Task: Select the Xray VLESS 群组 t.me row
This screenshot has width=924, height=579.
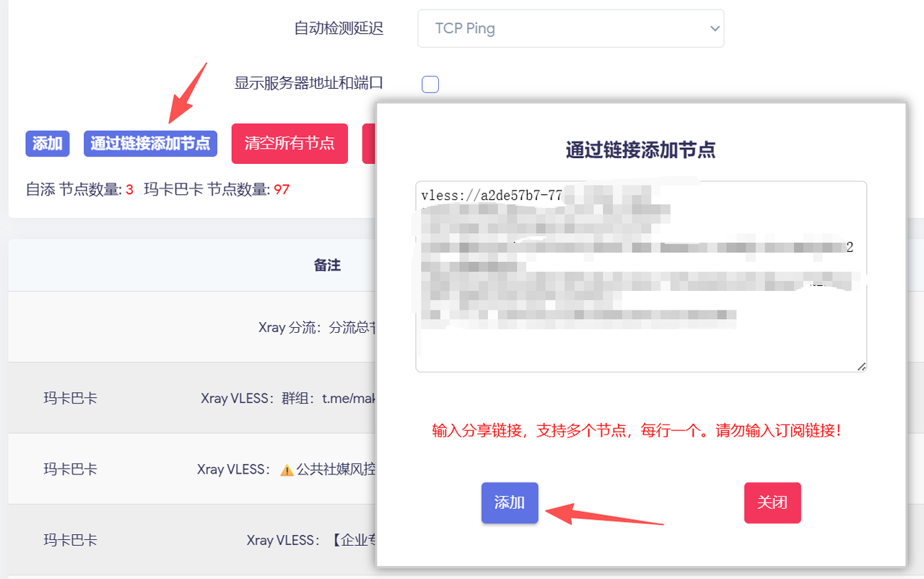Action: 289,398
